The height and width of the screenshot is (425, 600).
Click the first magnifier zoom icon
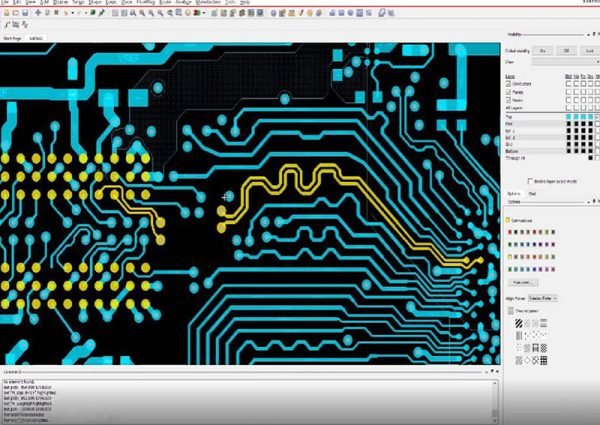[x=133, y=13]
